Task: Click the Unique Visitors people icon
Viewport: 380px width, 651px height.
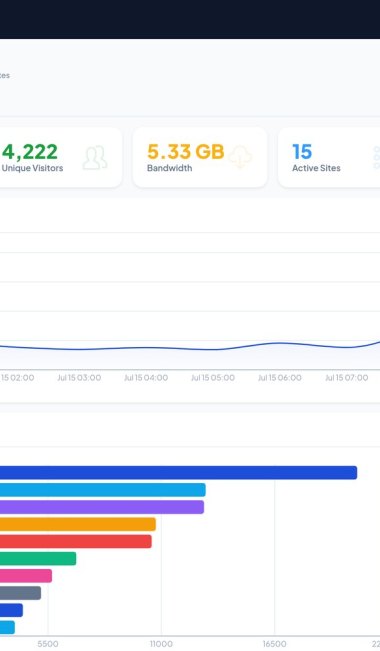Action: point(95,157)
